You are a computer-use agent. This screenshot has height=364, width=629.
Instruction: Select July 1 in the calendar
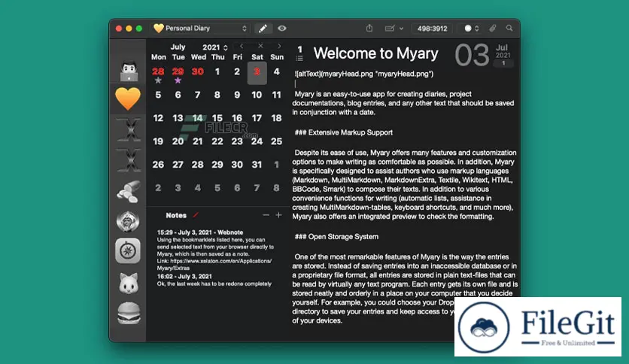[x=217, y=71]
